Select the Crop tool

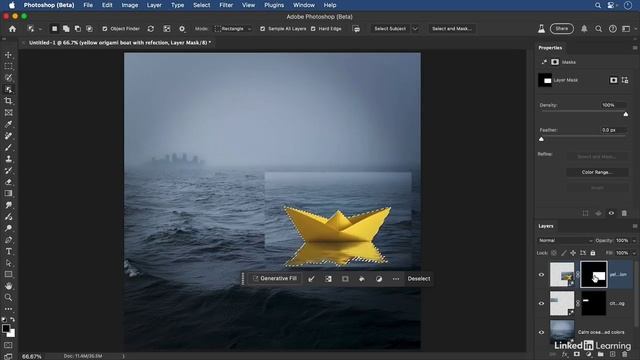click(8, 101)
